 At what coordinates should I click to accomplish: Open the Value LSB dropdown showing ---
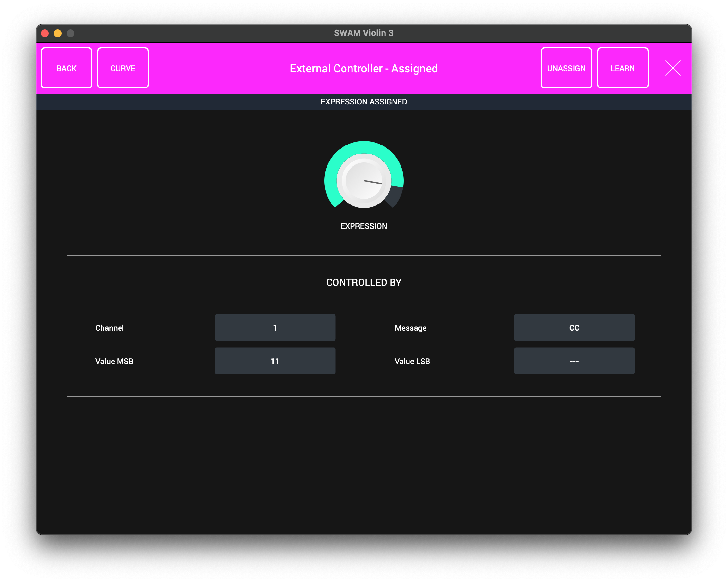pos(575,361)
